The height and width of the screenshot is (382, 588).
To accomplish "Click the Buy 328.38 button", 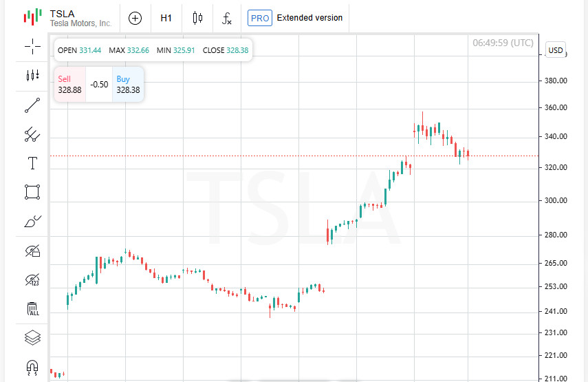I will coord(128,85).
